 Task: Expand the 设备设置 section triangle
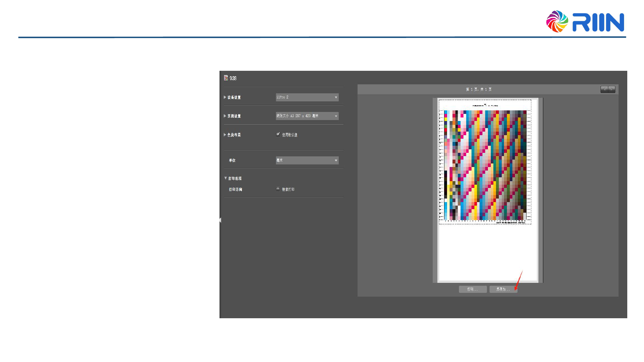[225, 97]
